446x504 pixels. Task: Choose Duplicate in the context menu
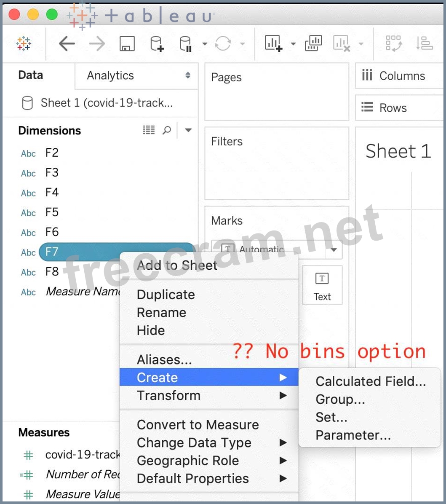coord(166,295)
